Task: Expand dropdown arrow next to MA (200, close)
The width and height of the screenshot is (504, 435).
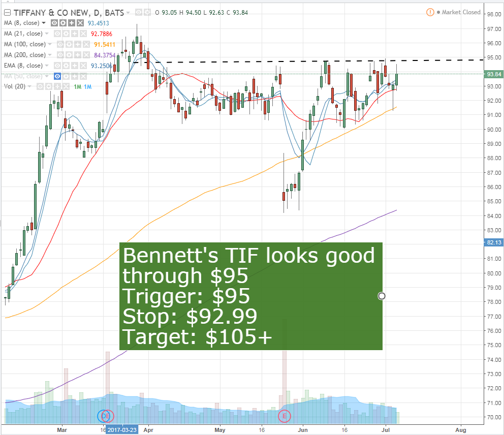Action: click(50, 55)
